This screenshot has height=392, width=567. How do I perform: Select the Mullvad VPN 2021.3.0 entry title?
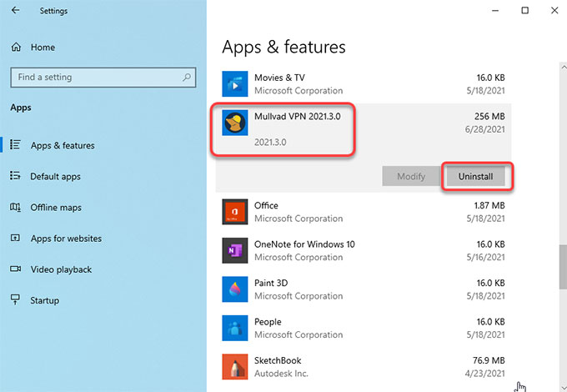pos(297,117)
